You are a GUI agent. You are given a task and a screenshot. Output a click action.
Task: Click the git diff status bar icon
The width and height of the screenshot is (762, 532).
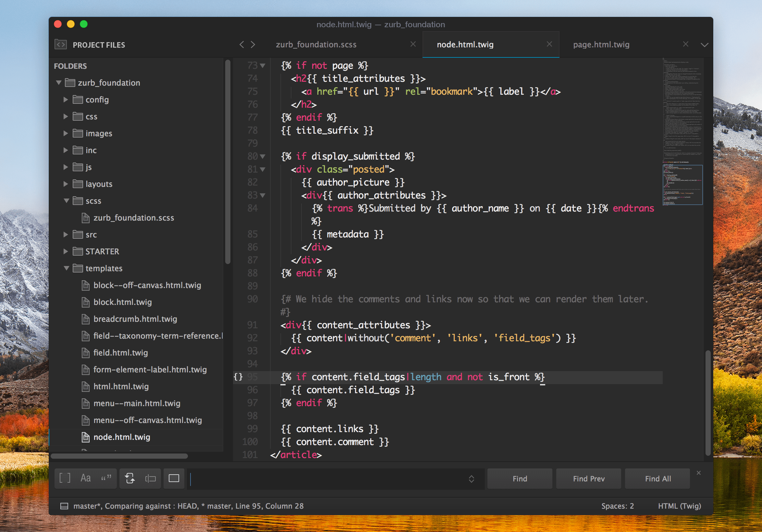[64, 506]
